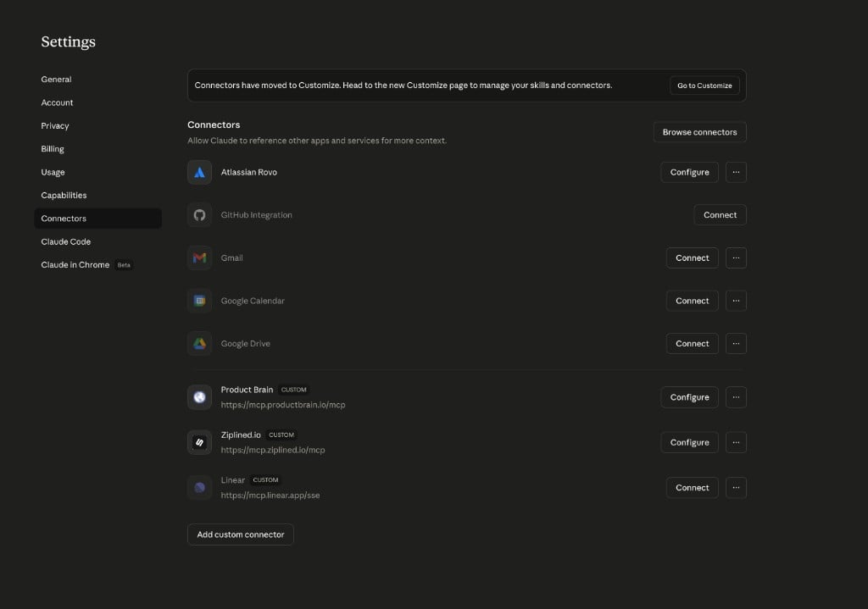Click the Google Calendar name text
This screenshot has height=609, width=868.
coord(253,301)
